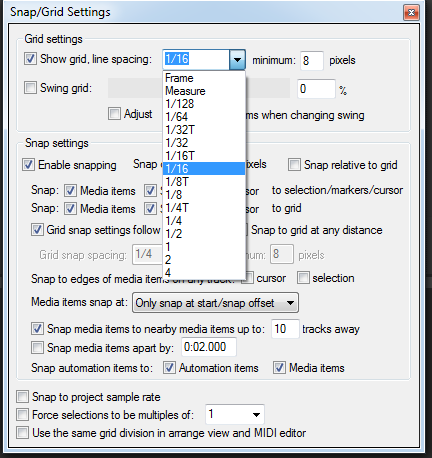Enable same grid division in arrange and MIDI editor

tap(23, 433)
